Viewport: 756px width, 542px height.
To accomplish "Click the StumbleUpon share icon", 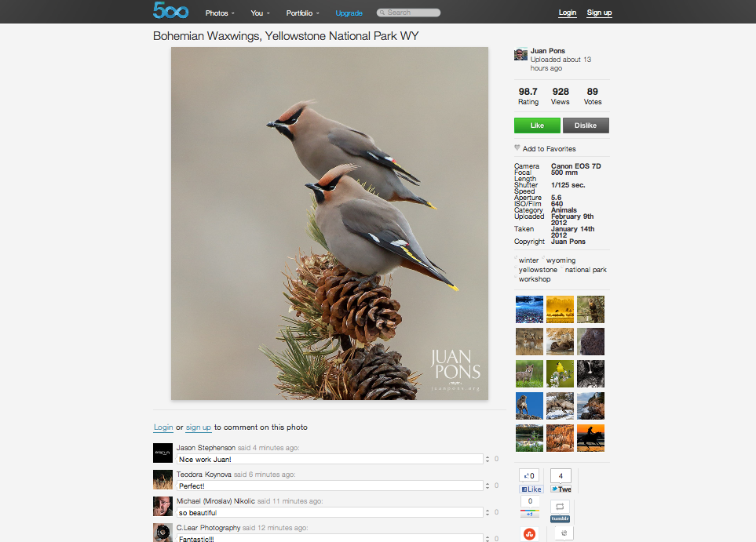I will coord(529,533).
